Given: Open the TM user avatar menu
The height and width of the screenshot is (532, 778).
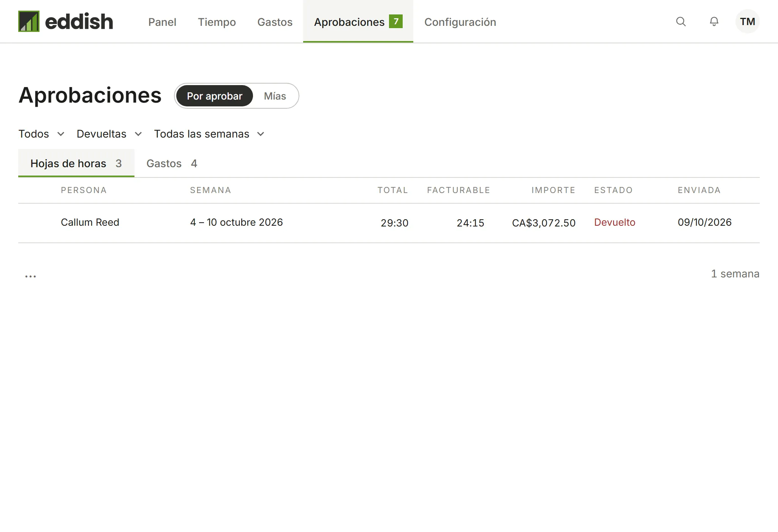Looking at the screenshot, I should (747, 21).
